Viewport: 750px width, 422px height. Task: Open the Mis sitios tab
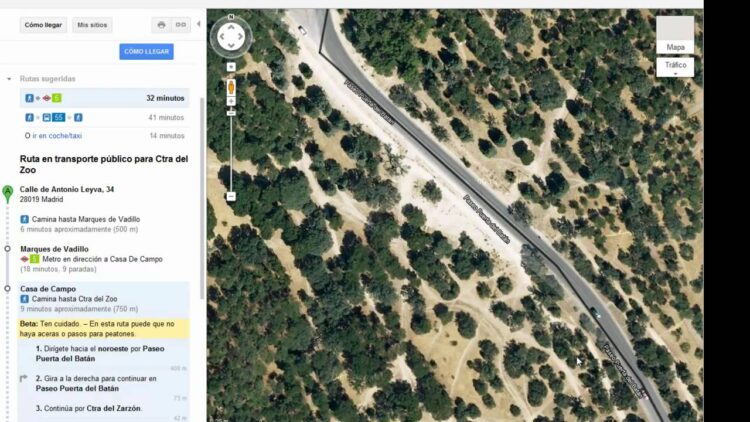click(x=92, y=25)
